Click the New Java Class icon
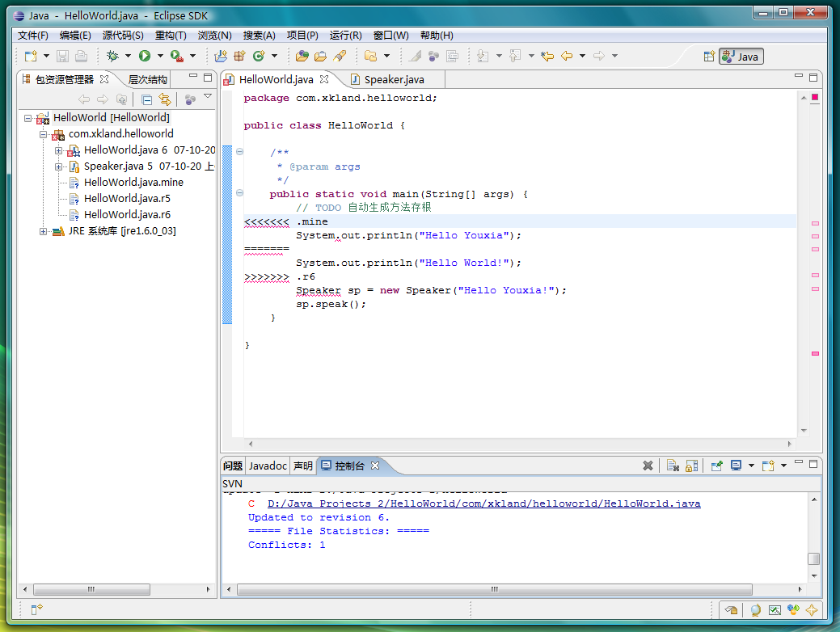 [x=259, y=56]
